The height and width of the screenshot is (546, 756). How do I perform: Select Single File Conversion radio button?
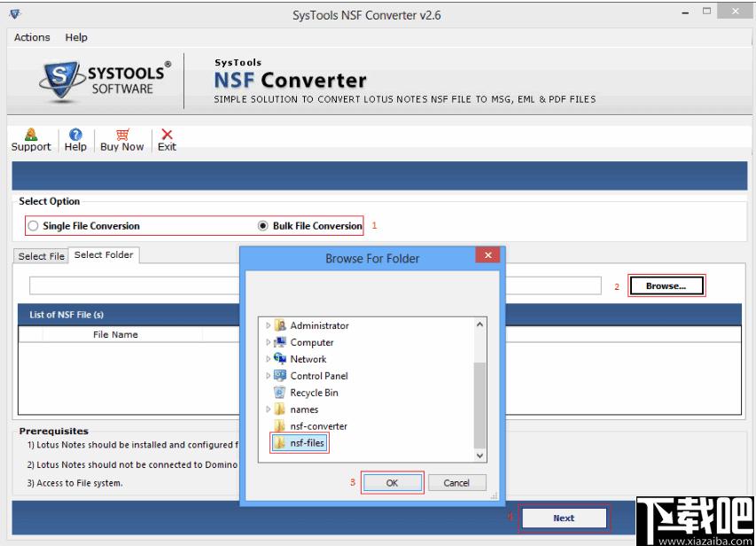coord(33,226)
